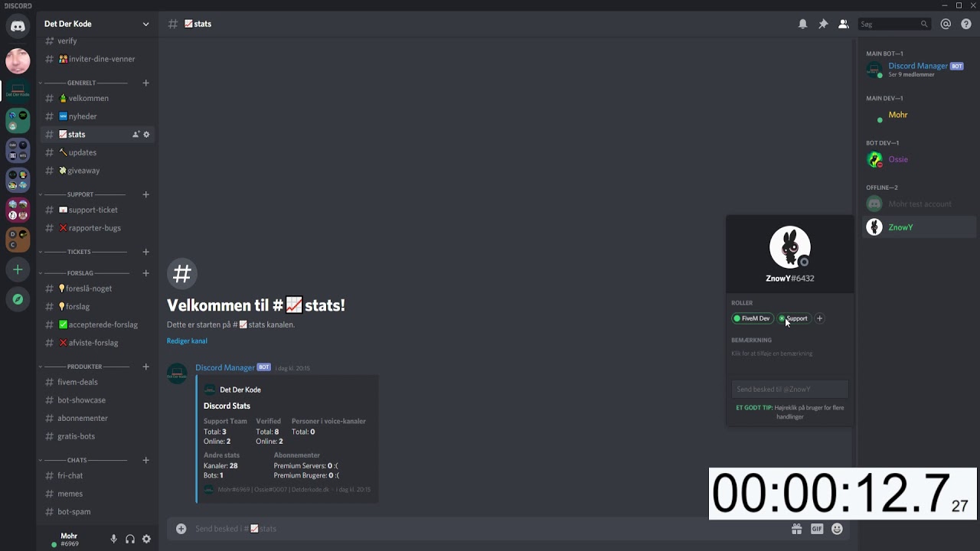Click Discord Manager message author name
This screenshot has height=551, width=980.
[224, 368]
